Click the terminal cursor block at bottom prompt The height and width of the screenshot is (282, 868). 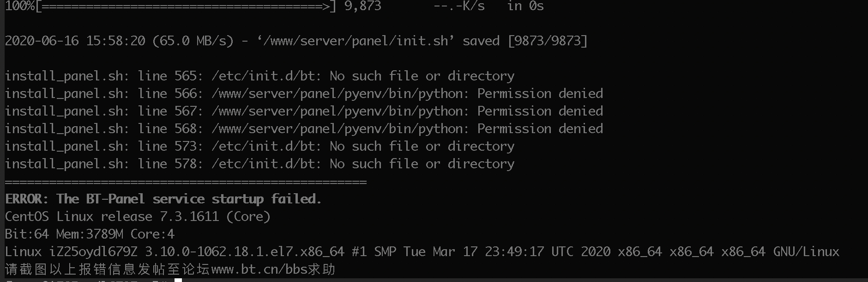click(178, 280)
